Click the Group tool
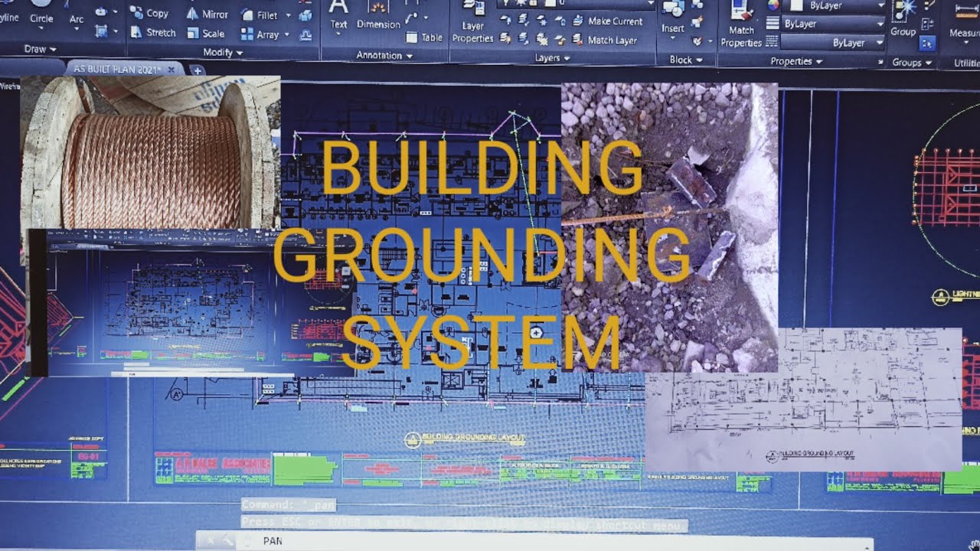 point(903,18)
